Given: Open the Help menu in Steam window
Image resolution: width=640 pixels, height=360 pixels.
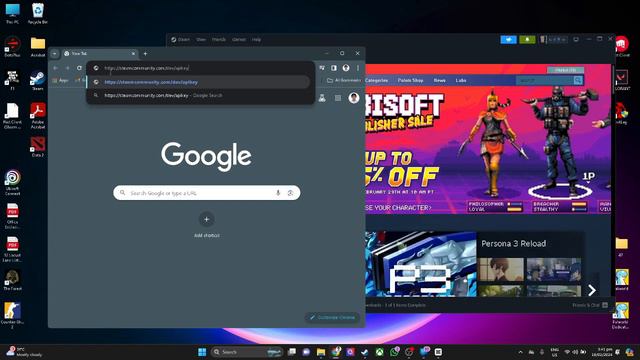Looking at the screenshot, I should [x=256, y=40].
